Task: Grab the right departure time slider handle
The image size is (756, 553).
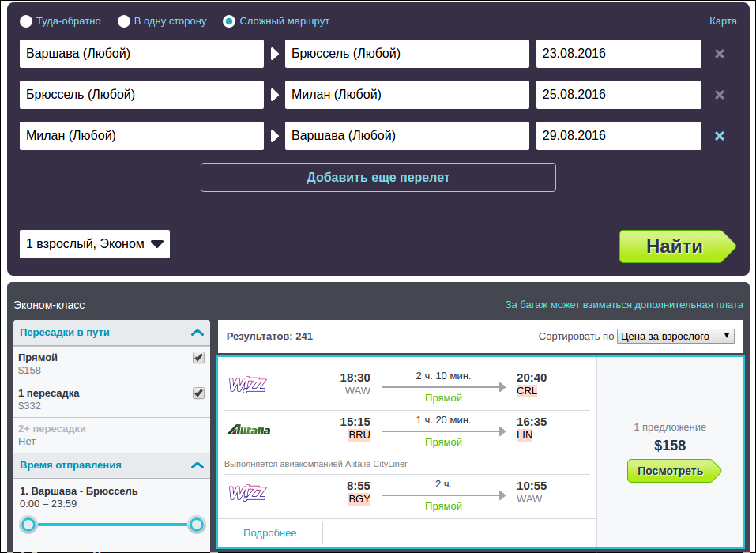Action: 196,525
